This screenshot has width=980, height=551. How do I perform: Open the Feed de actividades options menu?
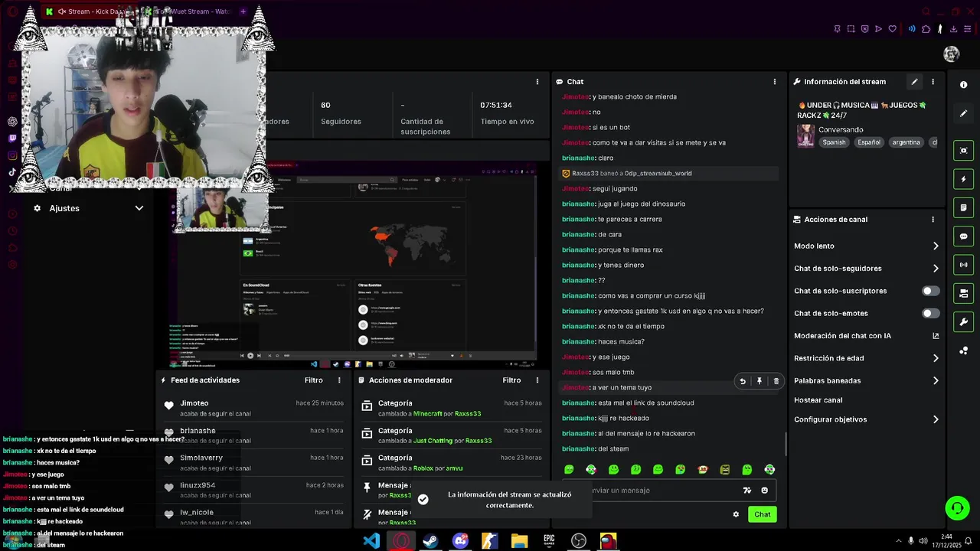tap(339, 380)
